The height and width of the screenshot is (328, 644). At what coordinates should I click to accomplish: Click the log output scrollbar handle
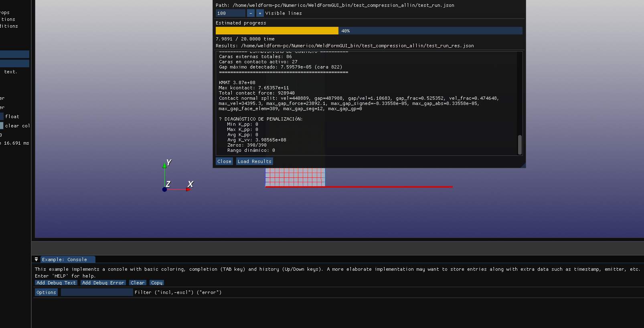point(520,145)
